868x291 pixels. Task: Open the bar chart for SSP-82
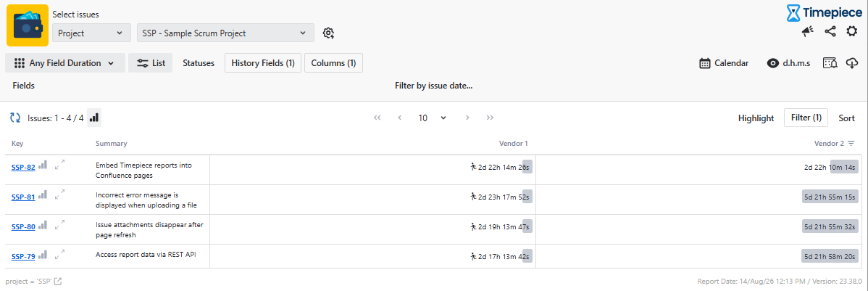43,165
